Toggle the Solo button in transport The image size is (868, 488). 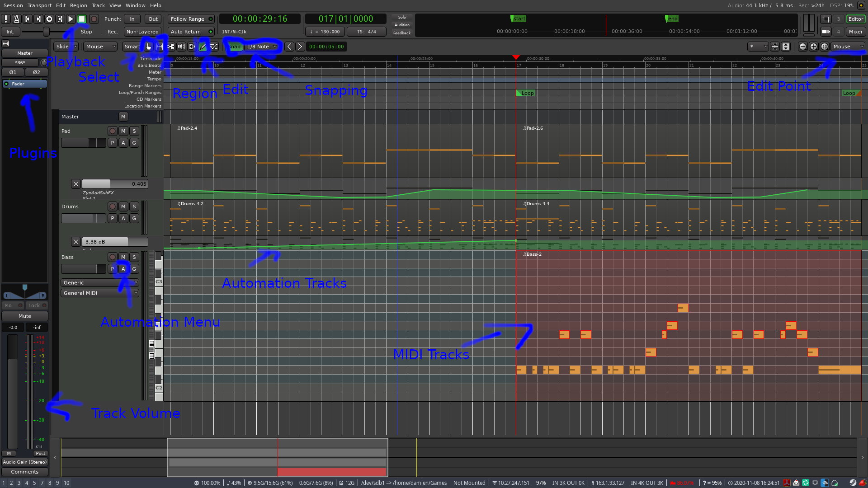(402, 17)
